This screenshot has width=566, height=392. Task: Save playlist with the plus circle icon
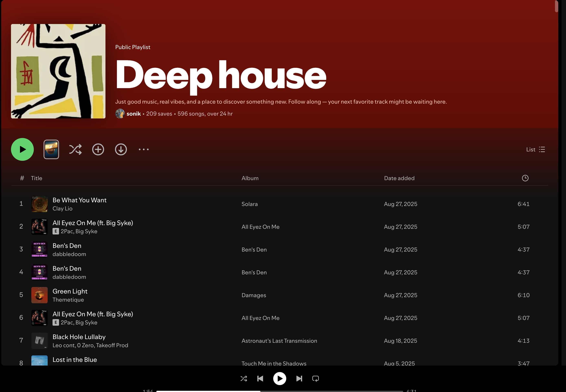(x=98, y=149)
